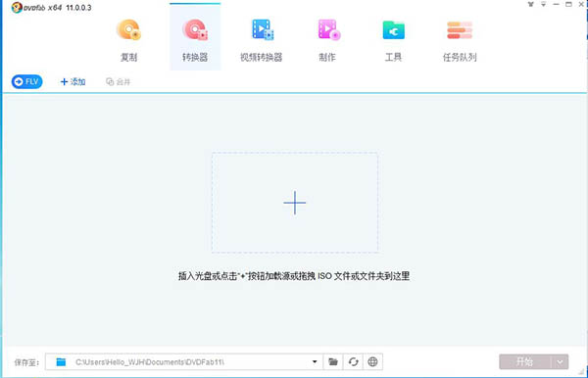Click the DVDFab logo in title bar

17,7
